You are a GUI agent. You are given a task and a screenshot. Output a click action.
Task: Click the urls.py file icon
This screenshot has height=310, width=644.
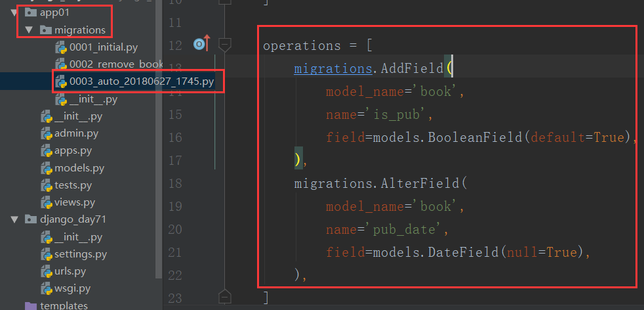tap(46, 271)
